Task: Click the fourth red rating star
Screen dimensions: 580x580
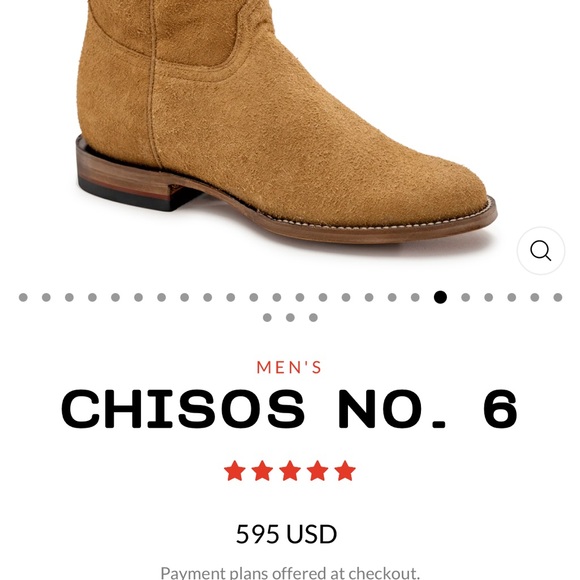Action: coord(317,471)
